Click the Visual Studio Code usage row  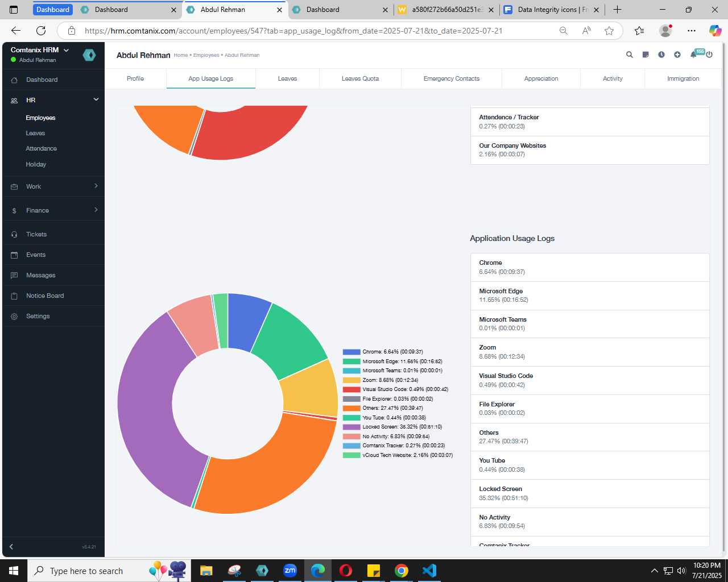click(x=590, y=380)
